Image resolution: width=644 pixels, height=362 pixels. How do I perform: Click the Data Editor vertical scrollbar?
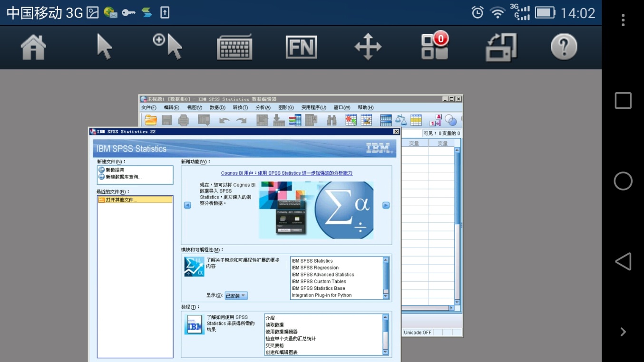[x=457, y=226]
